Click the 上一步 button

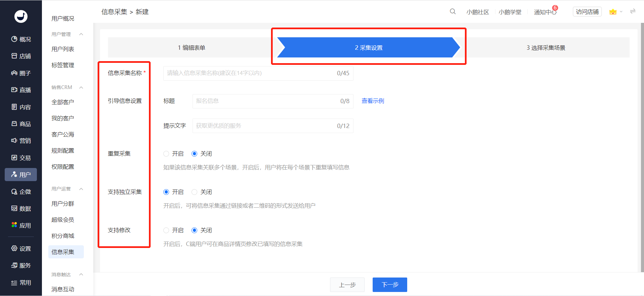click(x=347, y=285)
